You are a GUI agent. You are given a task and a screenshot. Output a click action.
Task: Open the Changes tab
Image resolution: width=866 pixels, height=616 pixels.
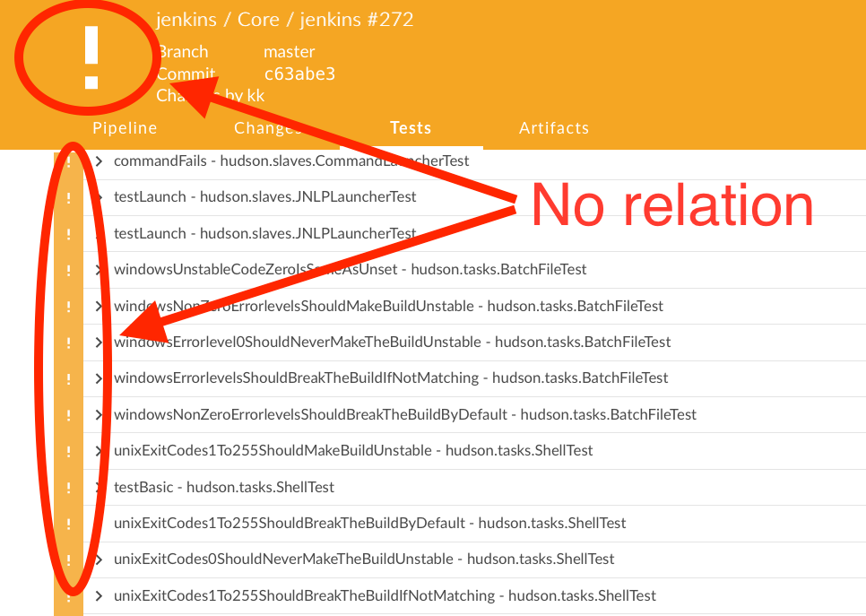point(267,128)
